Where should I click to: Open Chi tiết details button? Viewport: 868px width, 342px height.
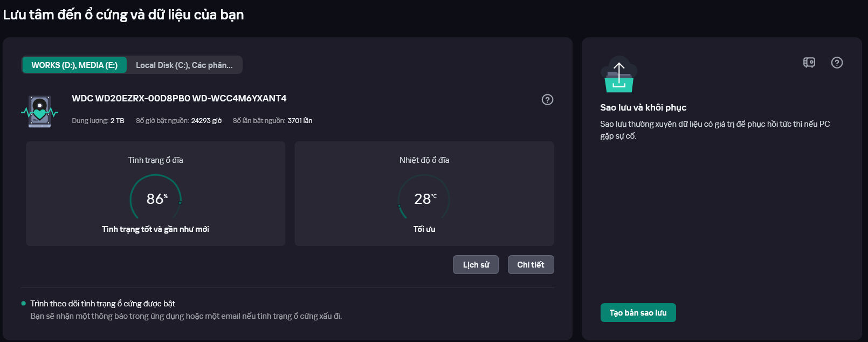tap(531, 264)
